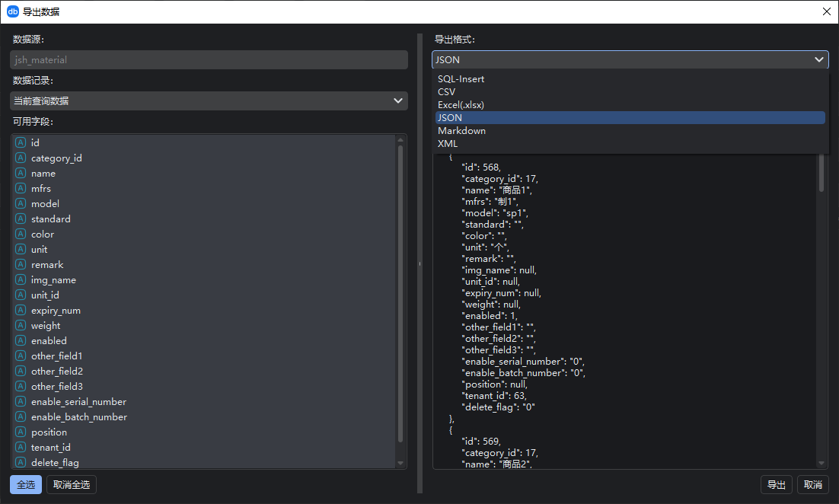839x504 pixels.
Task: Select the delete_flag field row
Action: 203,462
